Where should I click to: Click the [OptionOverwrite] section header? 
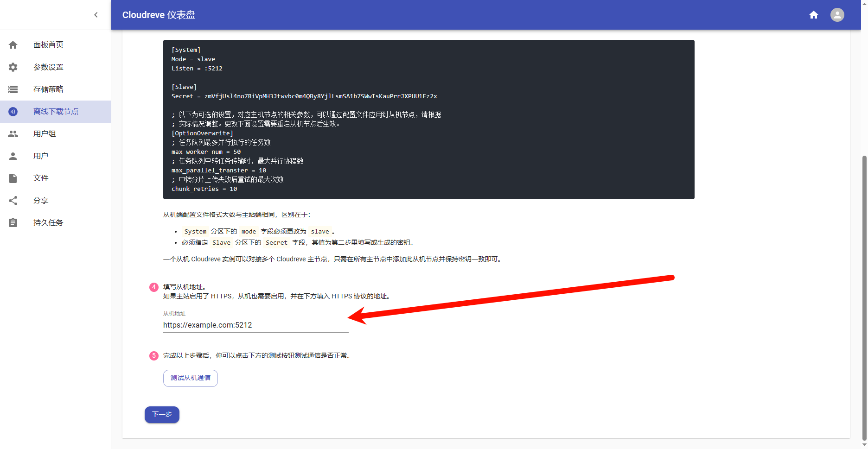[x=203, y=133]
